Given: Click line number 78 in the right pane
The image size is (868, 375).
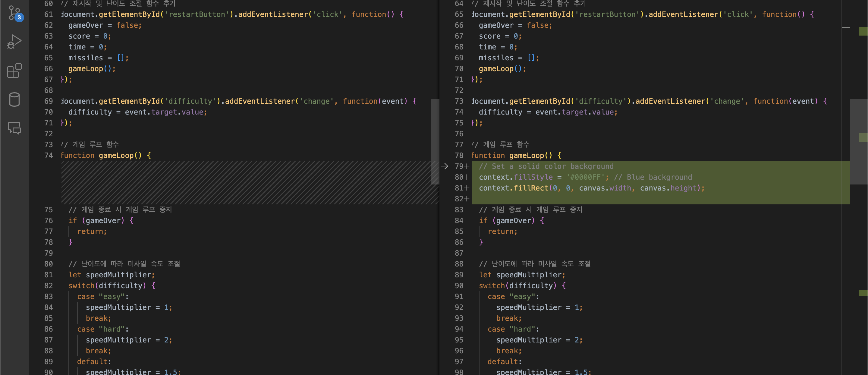Looking at the screenshot, I should pyautogui.click(x=459, y=155).
